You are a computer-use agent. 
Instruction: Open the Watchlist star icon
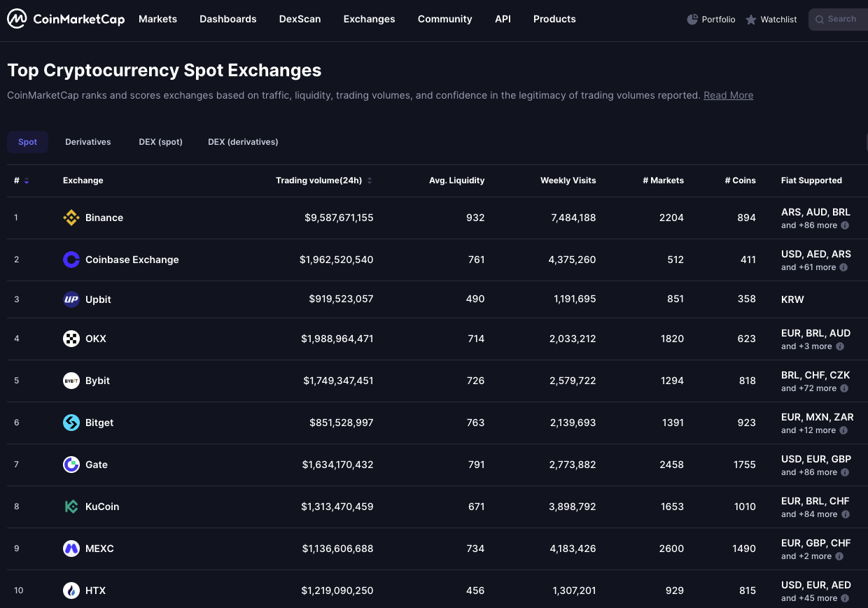[751, 20]
